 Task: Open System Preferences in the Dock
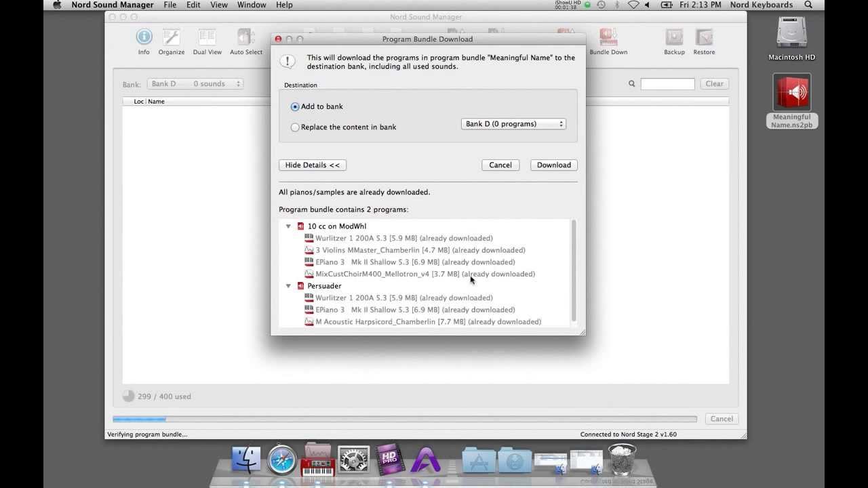353,460
